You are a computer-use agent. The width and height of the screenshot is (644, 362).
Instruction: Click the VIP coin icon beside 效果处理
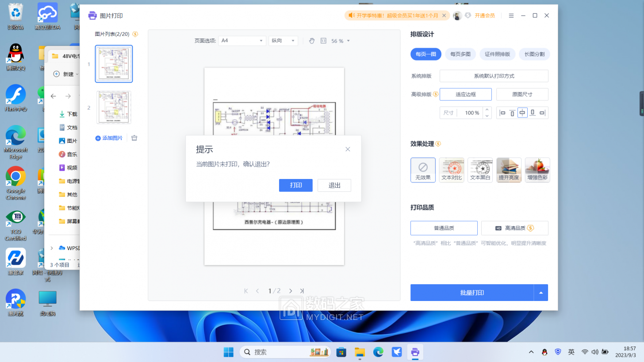(x=438, y=144)
